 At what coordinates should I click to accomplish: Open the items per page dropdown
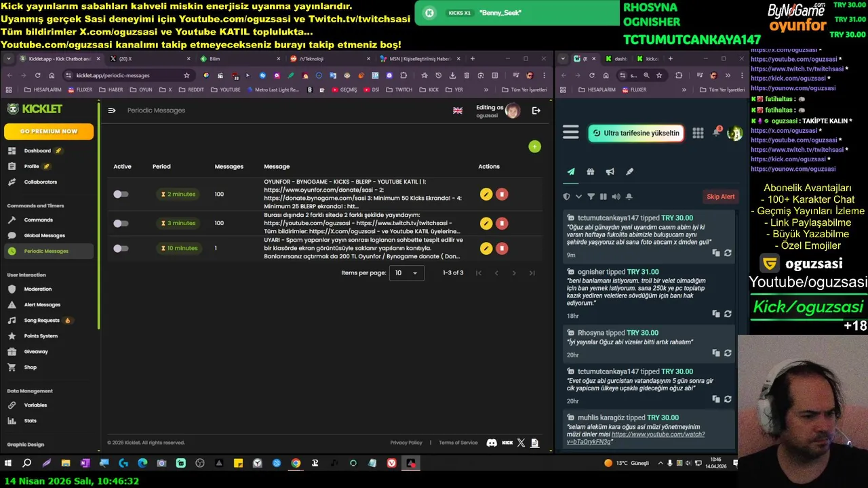coord(406,272)
